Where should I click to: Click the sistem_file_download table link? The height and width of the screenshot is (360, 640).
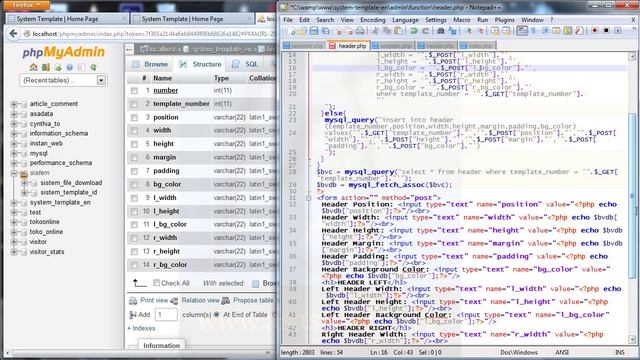(71, 183)
